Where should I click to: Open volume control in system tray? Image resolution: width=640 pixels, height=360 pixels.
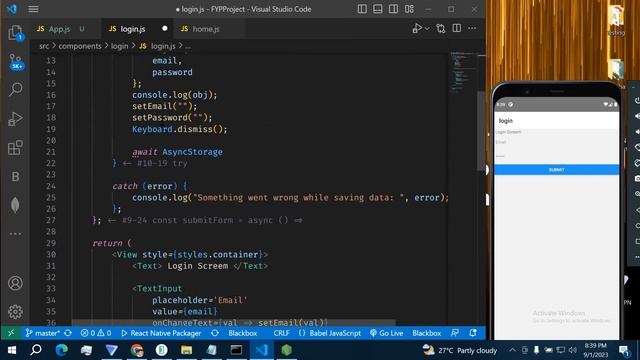tap(573, 350)
